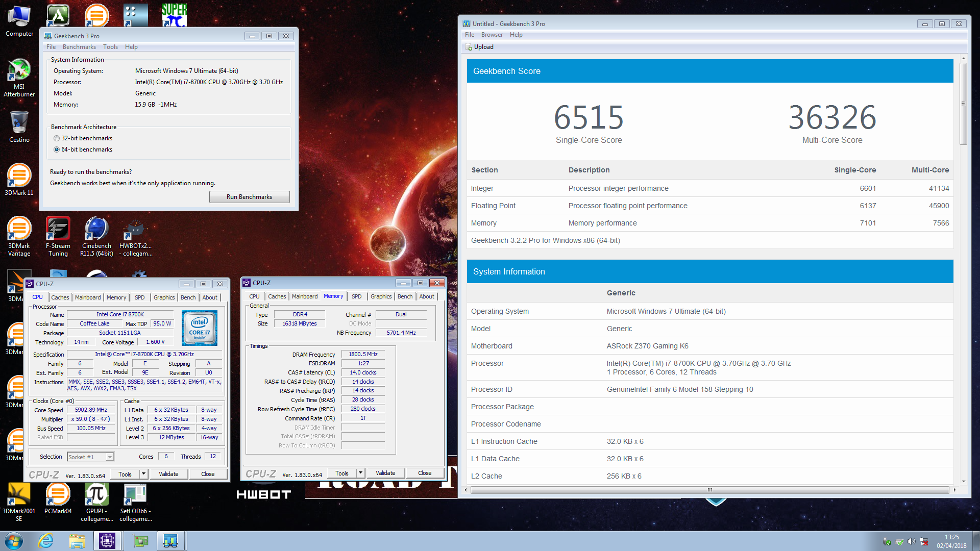Open the Computer desktop icon

pos(19,20)
